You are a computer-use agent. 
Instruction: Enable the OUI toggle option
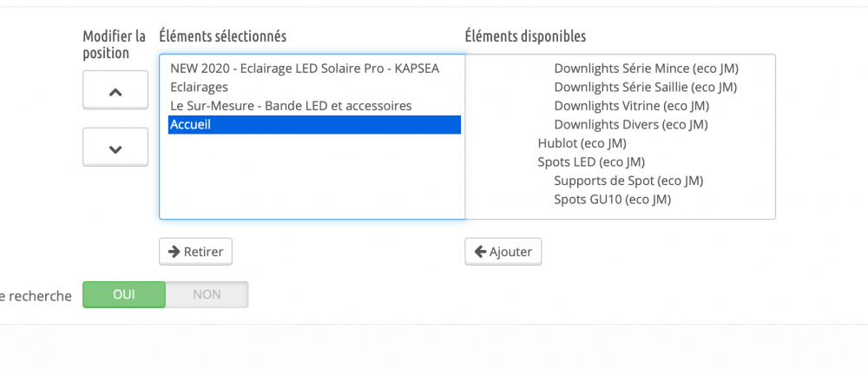click(x=124, y=294)
